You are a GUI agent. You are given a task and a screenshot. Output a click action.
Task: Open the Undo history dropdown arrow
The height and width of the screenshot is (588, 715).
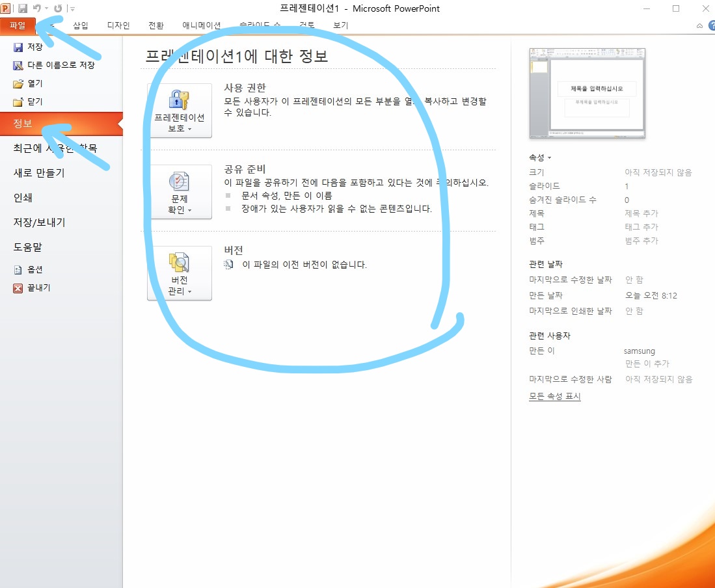(x=46, y=8)
